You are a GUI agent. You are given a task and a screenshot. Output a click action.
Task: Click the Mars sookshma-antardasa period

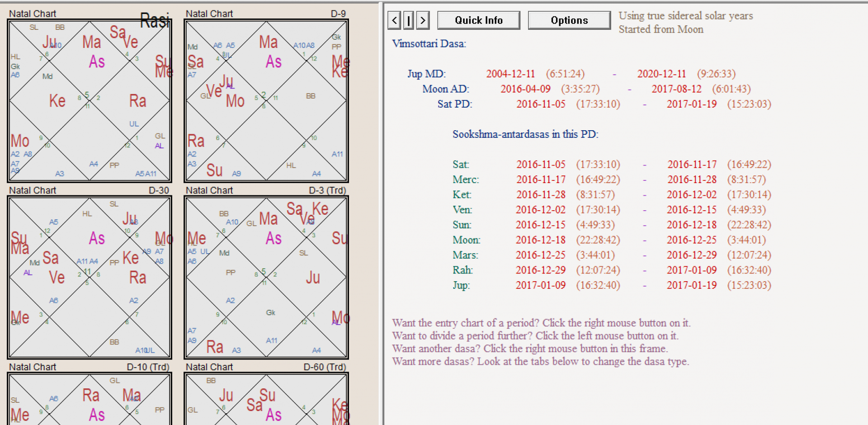[x=465, y=255]
